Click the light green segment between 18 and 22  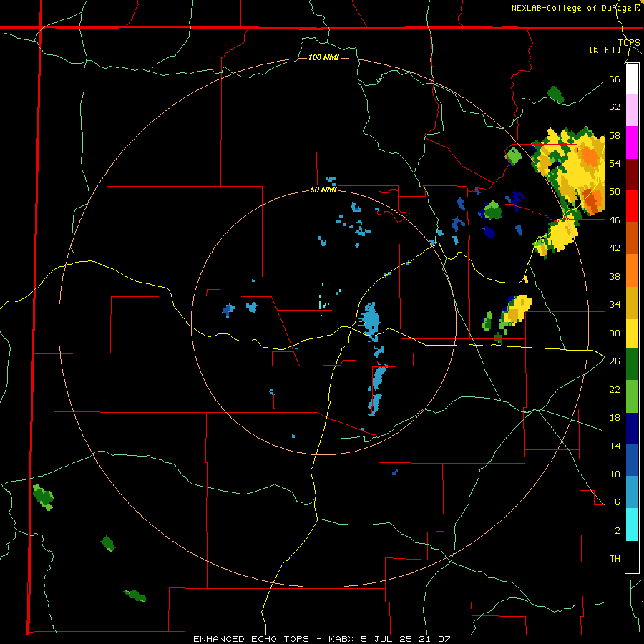[632, 396]
